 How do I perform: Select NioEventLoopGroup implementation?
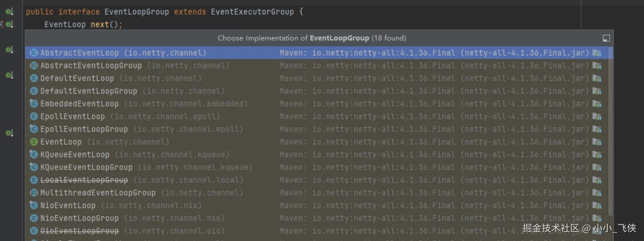[x=316, y=218]
